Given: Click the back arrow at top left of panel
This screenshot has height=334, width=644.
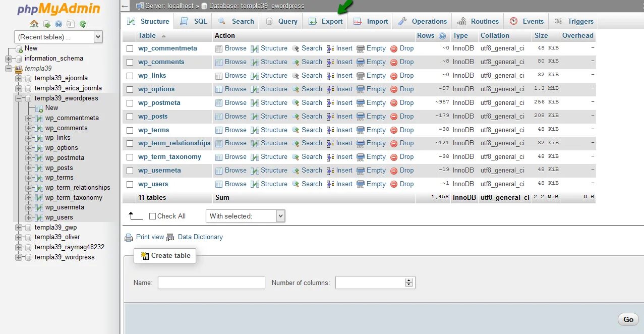Looking at the screenshot, I should tap(125, 6).
